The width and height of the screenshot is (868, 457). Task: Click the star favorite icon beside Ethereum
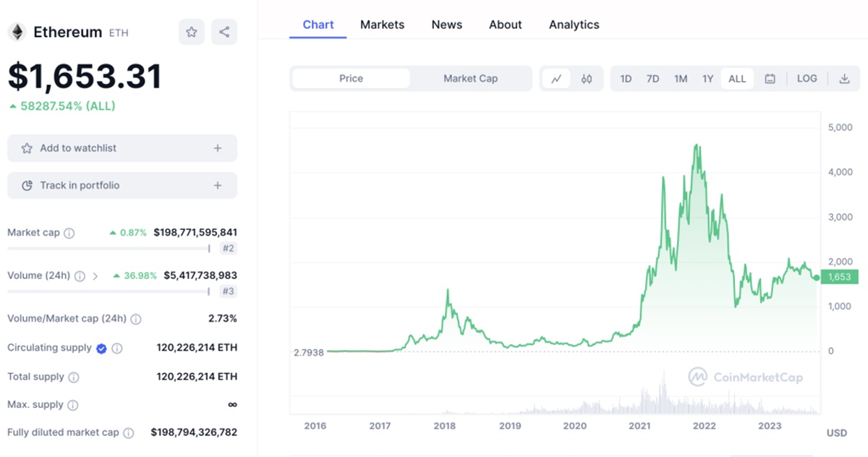click(192, 32)
